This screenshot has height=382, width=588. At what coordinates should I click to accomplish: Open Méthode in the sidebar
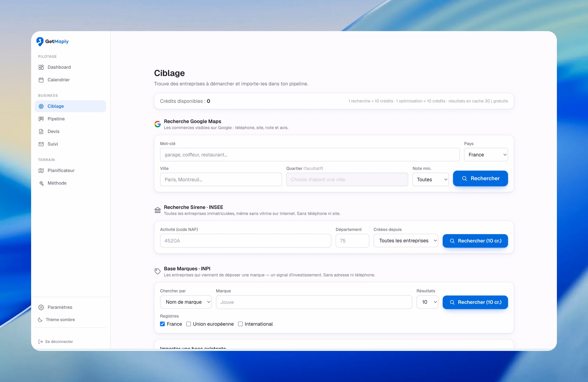(x=70, y=183)
